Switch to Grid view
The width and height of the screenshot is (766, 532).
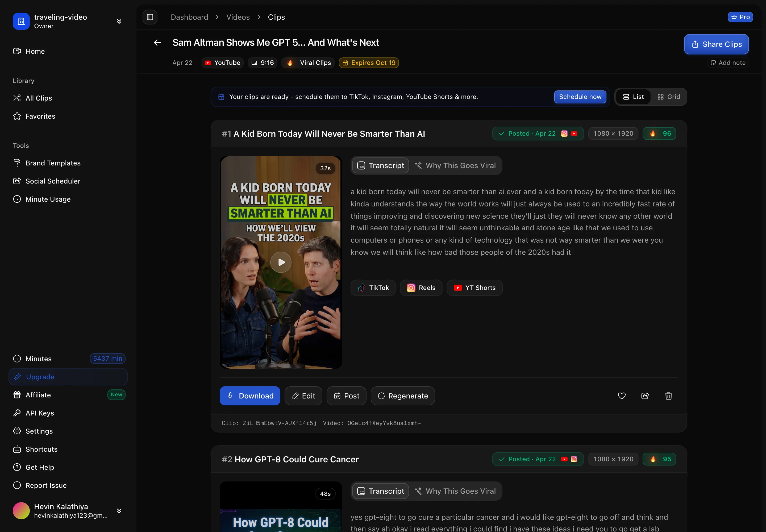[669, 97]
